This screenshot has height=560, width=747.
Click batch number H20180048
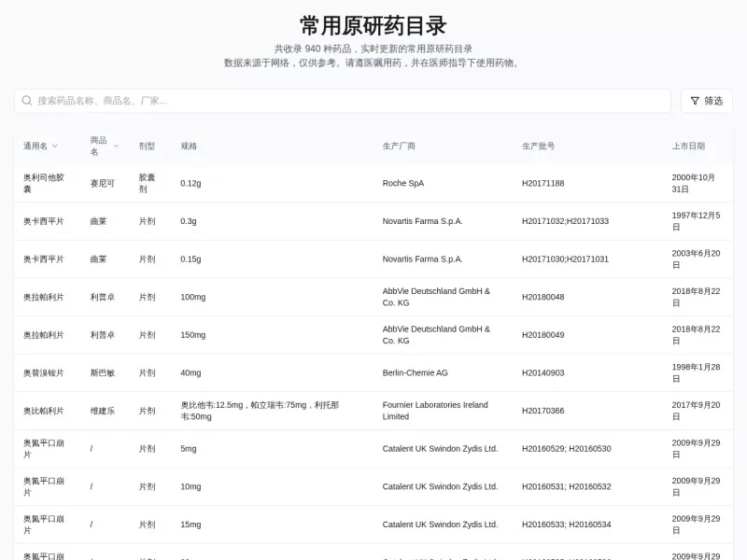(543, 297)
